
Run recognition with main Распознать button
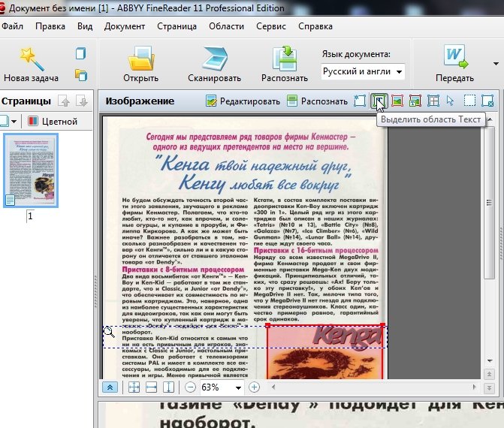point(285,64)
